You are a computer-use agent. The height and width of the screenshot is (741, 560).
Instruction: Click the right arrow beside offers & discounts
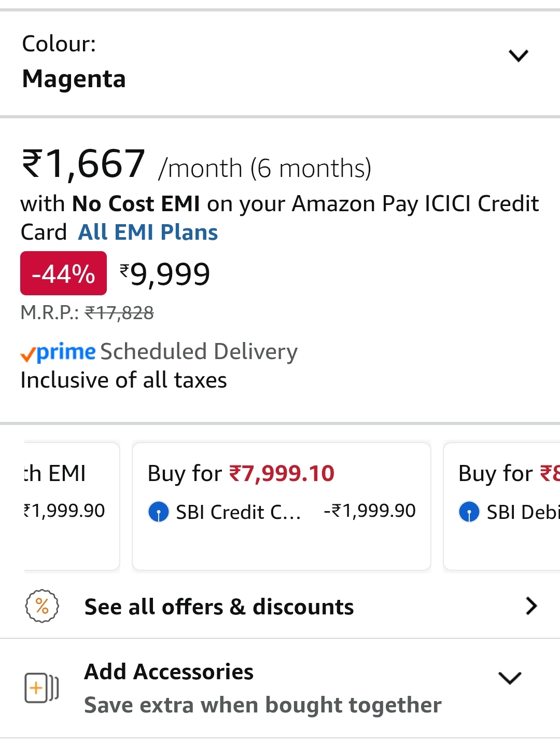pyautogui.click(x=531, y=606)
